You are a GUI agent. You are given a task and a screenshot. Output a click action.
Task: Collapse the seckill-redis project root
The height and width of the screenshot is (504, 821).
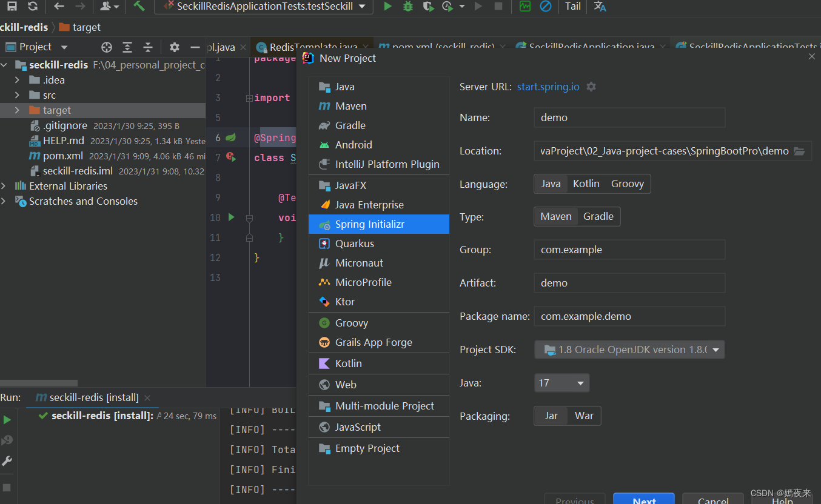point(4,65)
